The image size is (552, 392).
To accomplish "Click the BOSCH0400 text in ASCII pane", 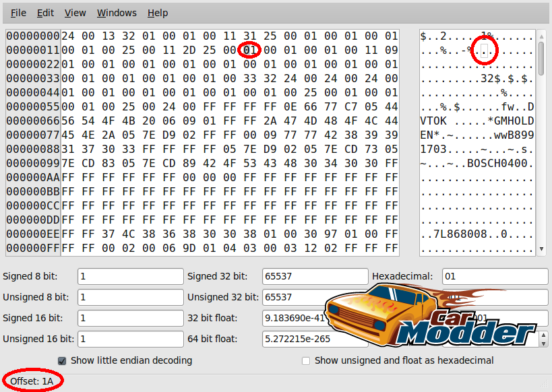I will (x=497, y=163).
